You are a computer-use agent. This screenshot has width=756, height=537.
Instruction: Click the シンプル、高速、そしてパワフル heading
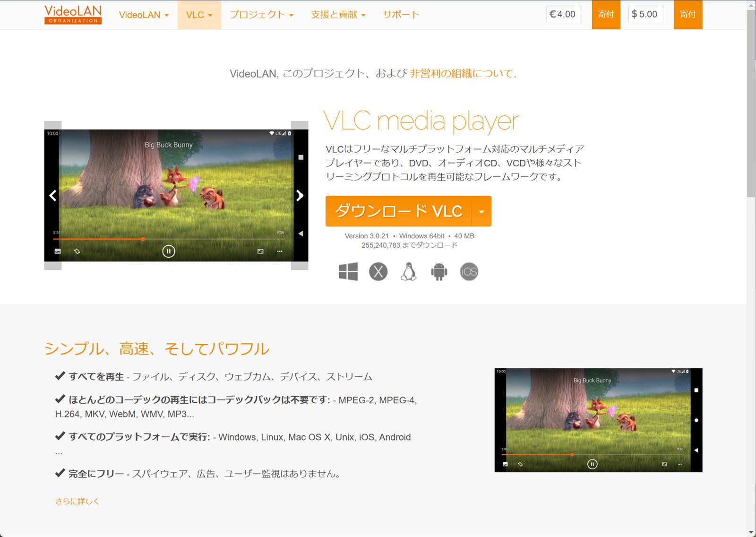157,349
